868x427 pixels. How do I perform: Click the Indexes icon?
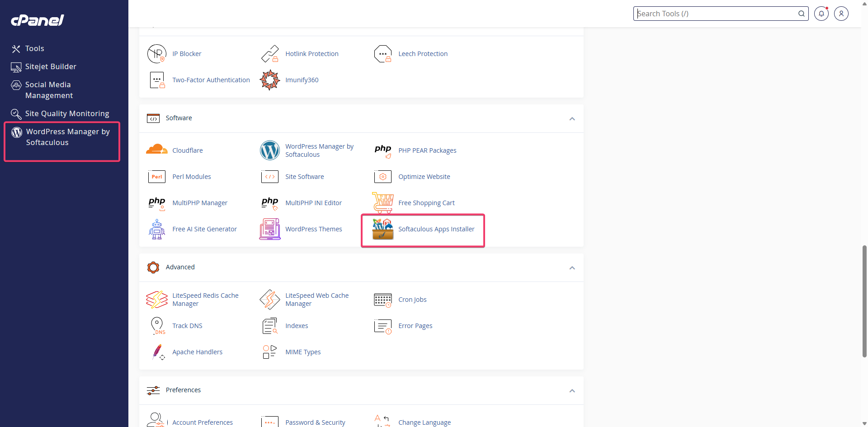(270, 326)
